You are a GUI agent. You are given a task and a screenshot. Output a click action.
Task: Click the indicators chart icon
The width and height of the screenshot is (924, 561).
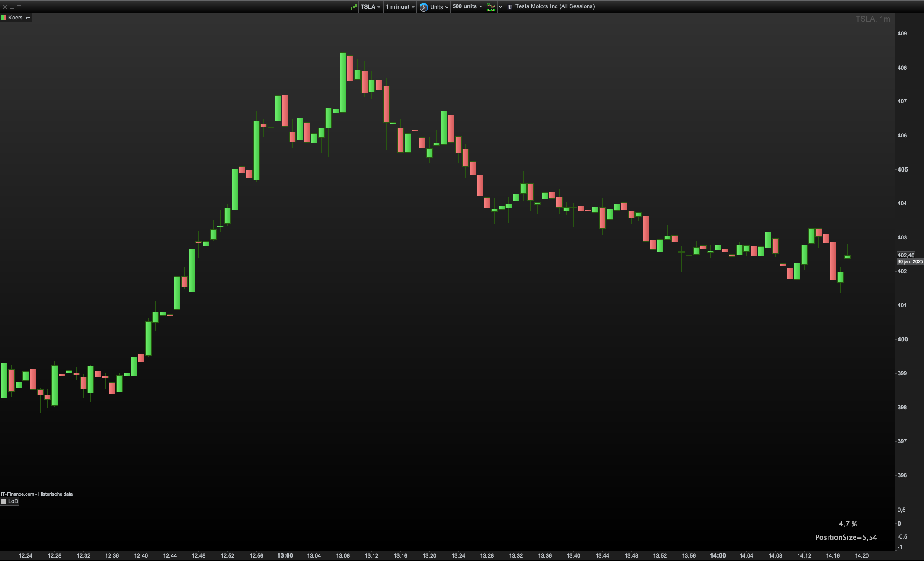click(x=491, y=7)
